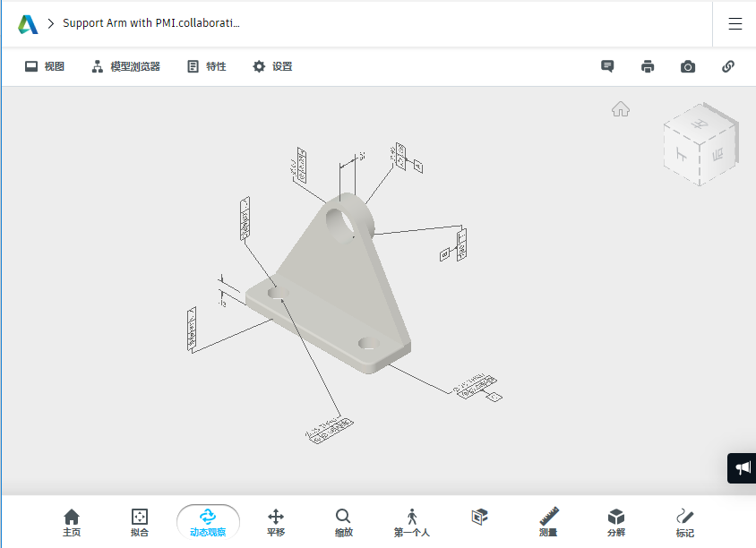Click the ViewCube home view icon
The height and width of the screenshot is (548, 756).
coord(621,109)
